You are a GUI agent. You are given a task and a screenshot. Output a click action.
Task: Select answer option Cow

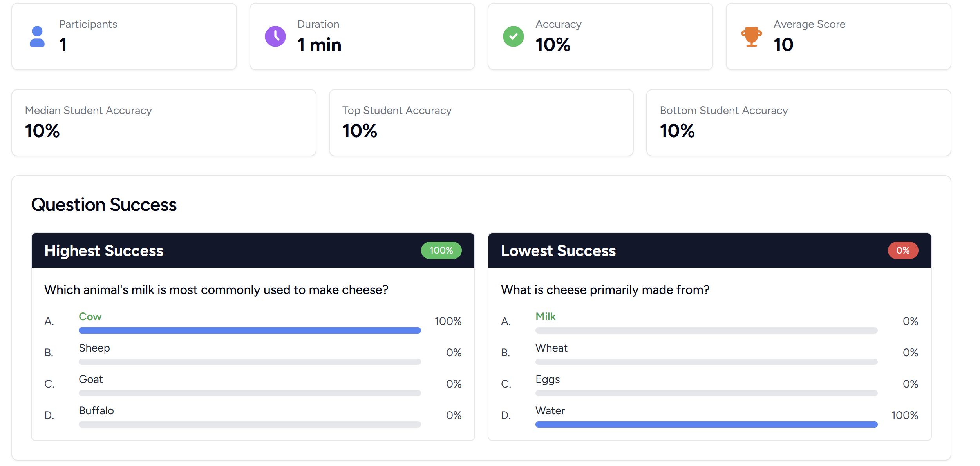pyautogui.click(x=90, y=316)
